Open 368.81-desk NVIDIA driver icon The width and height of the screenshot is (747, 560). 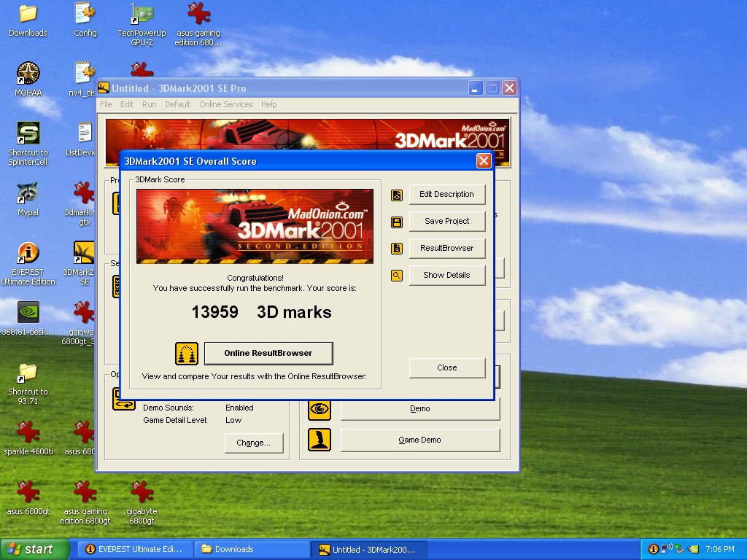(28, 319)
